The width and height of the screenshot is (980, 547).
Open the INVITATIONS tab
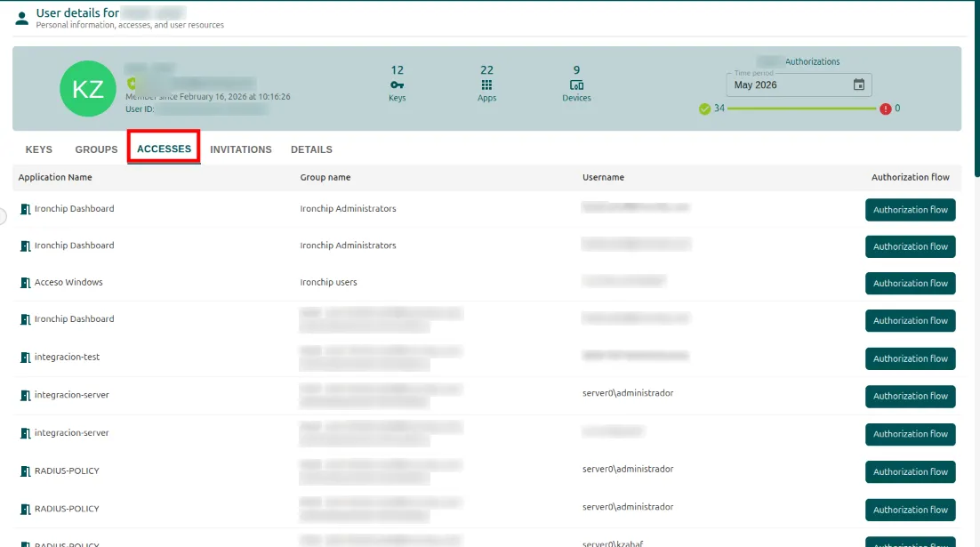click(x=241, y=149)
